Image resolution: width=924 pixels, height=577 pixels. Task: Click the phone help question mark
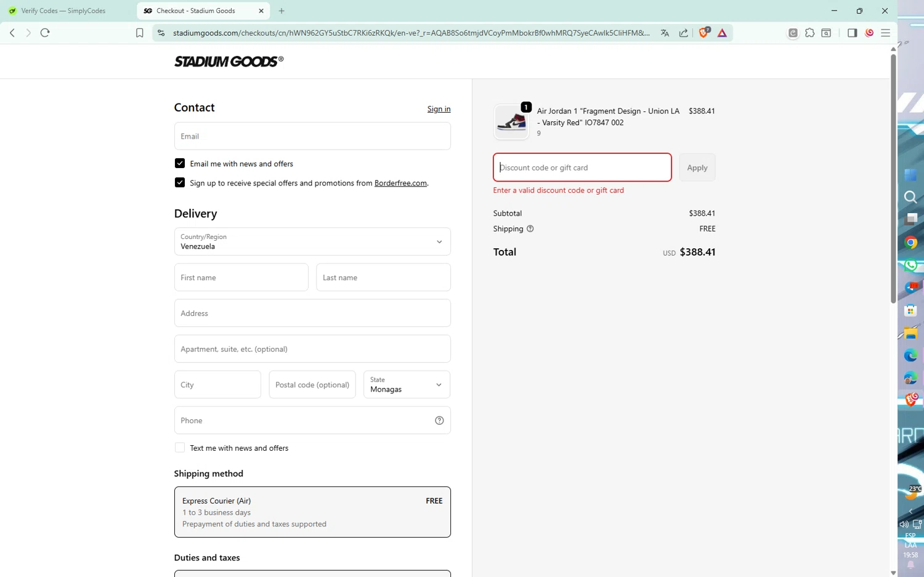439,421
